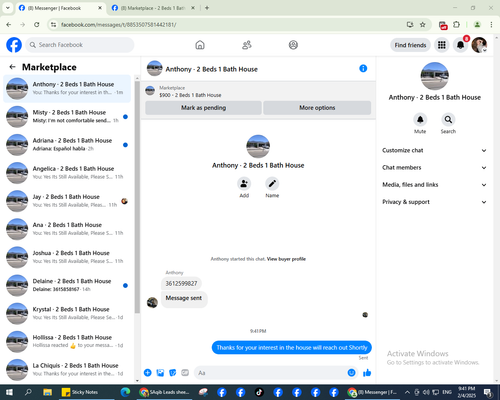
Task: Open a new browser tab
Action: point(207,8)
